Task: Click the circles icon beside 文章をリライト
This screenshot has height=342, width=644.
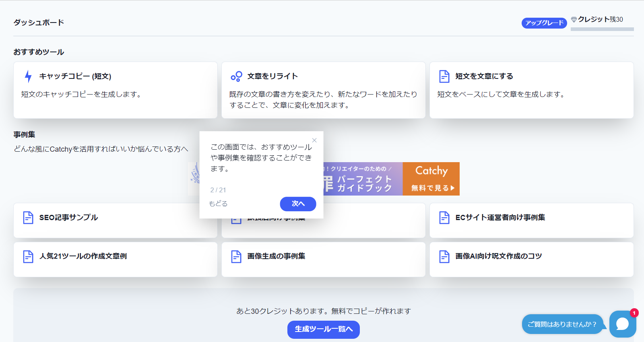Action: tap(236, 76)
